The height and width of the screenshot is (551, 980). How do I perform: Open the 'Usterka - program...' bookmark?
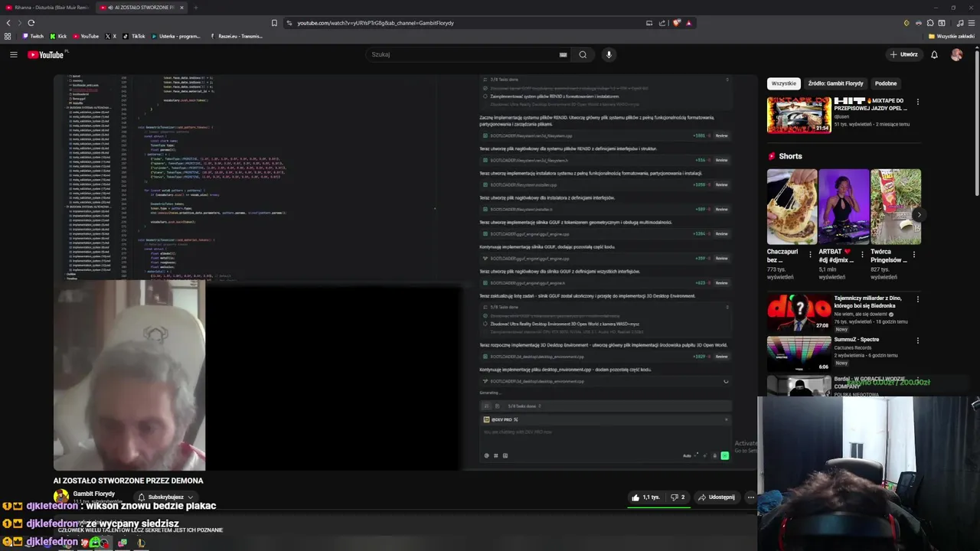click(x=175, y=36)
